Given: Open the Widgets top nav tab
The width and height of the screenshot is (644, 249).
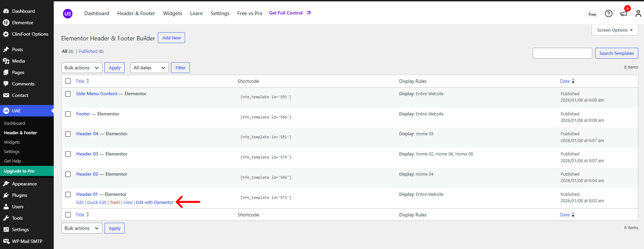Looking at the screenshot, I should pos(173,13).
